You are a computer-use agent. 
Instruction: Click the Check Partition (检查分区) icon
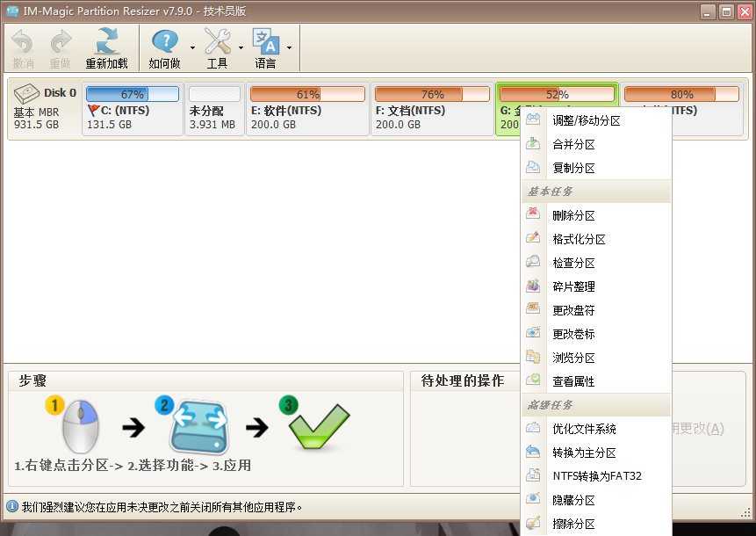pos(533,262)
